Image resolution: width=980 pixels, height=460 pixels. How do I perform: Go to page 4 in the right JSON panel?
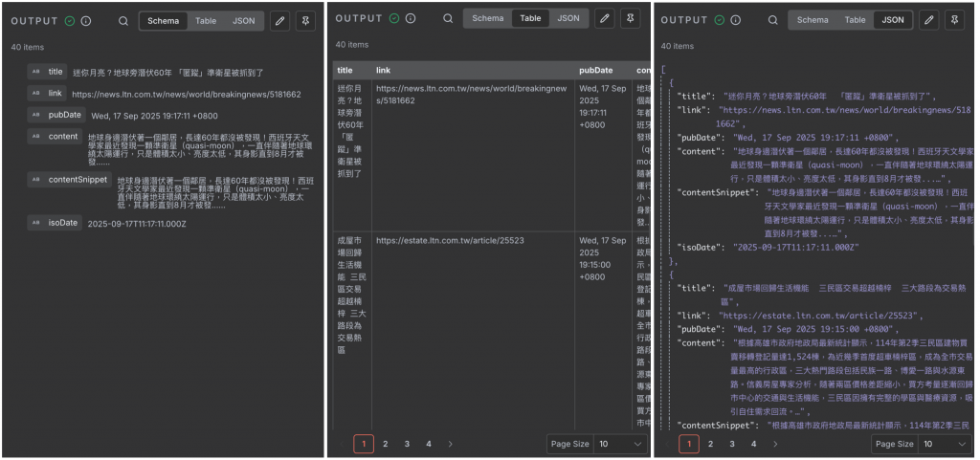click(754, 444)
